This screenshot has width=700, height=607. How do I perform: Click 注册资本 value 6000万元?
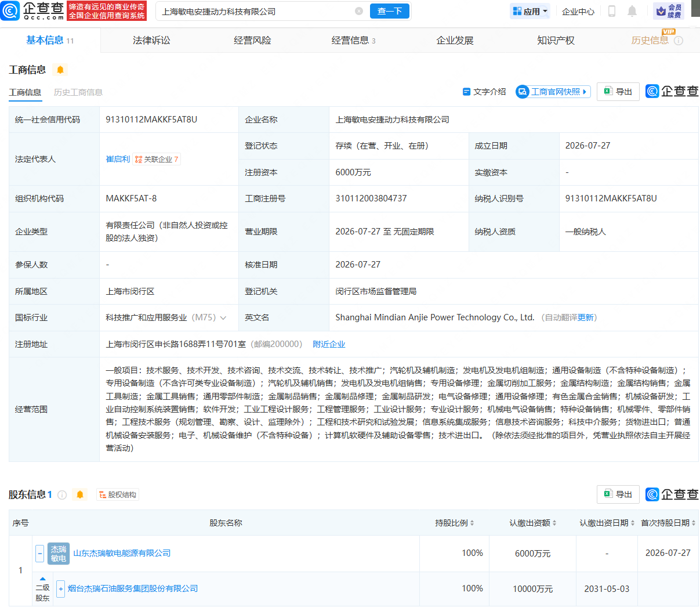tap(353, 172)
